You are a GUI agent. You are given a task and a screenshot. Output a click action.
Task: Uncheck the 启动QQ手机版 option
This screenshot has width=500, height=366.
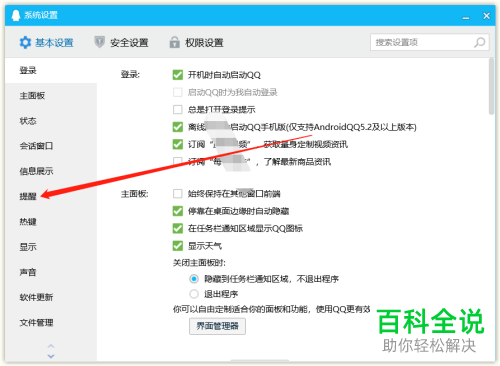pyautogui.click(x=178, y=127)
